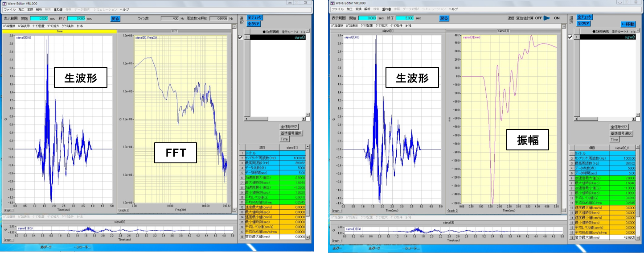Click 終了 time field in left window

76,18
